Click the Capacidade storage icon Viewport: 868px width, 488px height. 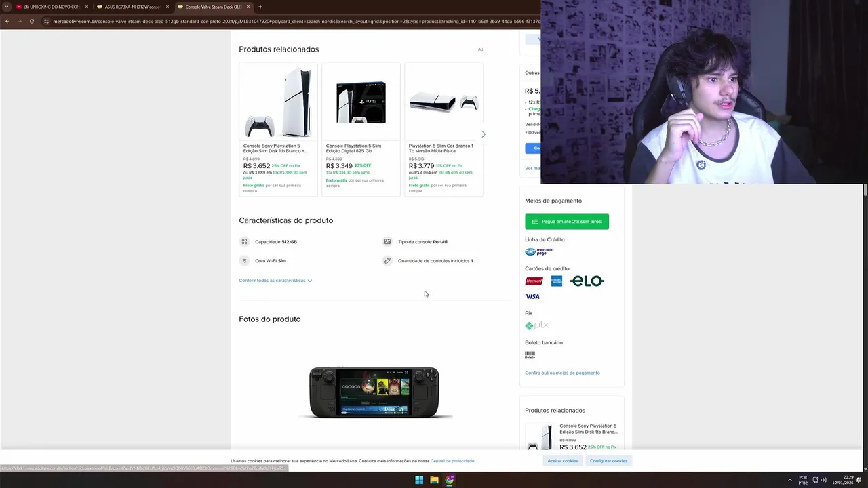(244, 241)
